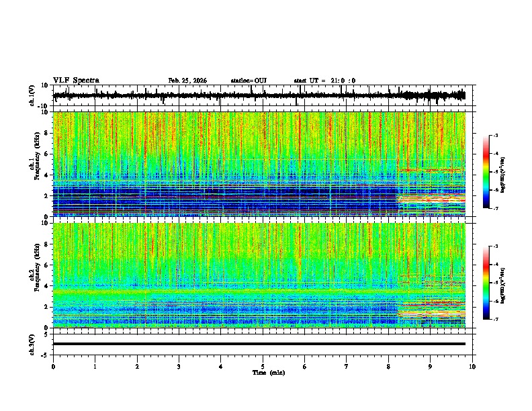
Task: Select the "start UT = 21: 0 : 0" text
Action: point(324,81)
